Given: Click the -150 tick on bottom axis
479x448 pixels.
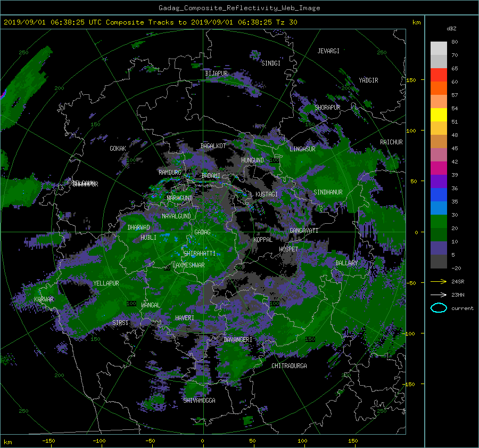Looking at the screenshot, I should (48, 441).
